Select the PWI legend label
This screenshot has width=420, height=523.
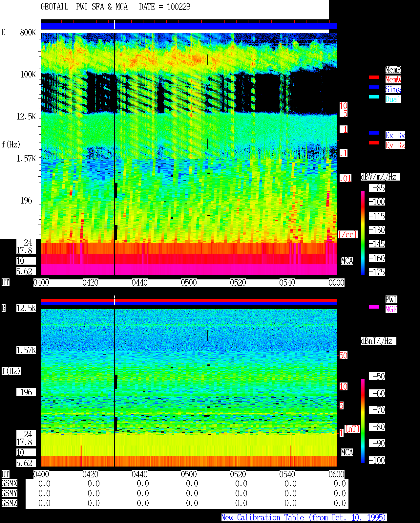point(391,299)
